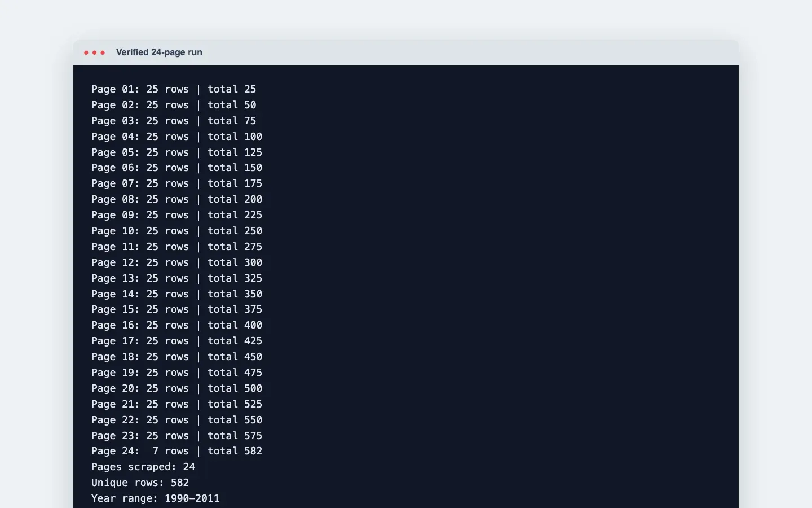Select the 'Page 15' line with total 375
Viewport: 812px width, 508px height.
(x=177, y=309)
